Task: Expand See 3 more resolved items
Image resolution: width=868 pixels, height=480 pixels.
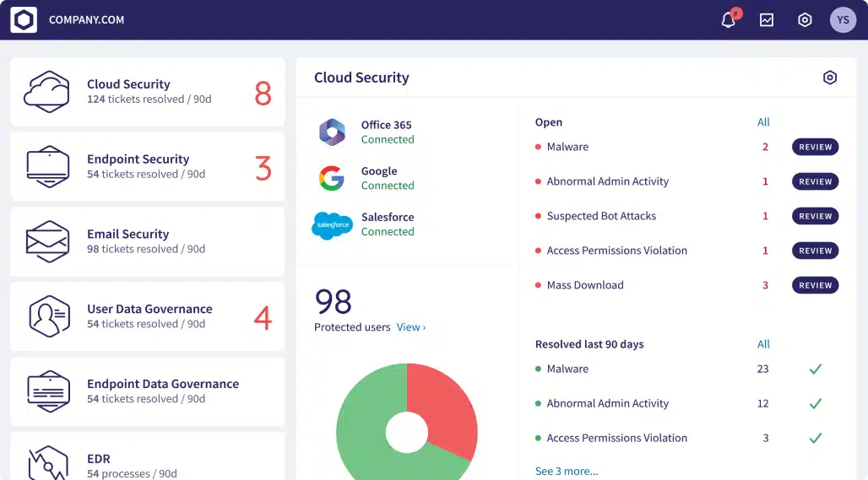Action: (x=567, y=472)
